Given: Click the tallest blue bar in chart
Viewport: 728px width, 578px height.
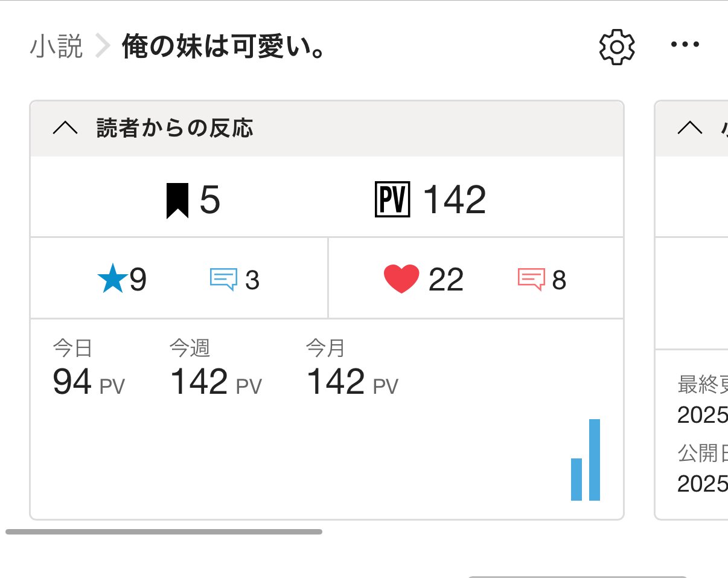Looking at the screenshot, I should click(x=595, y=460).
